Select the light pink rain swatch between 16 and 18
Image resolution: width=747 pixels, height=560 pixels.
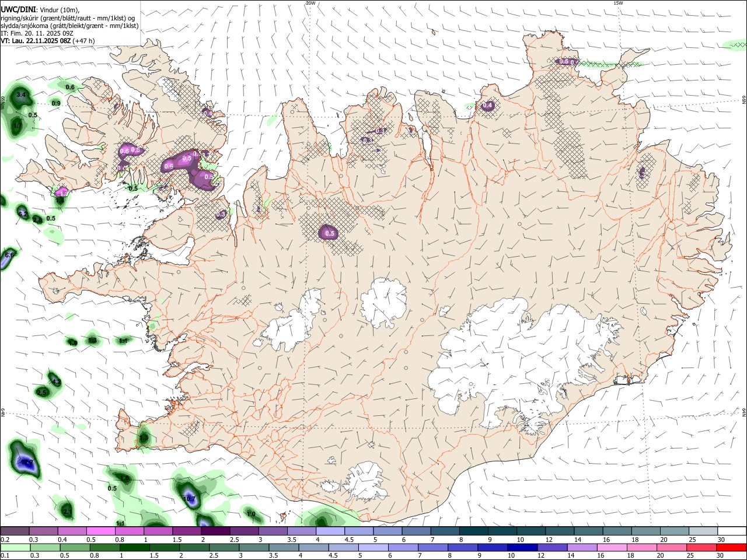point(613,547)
